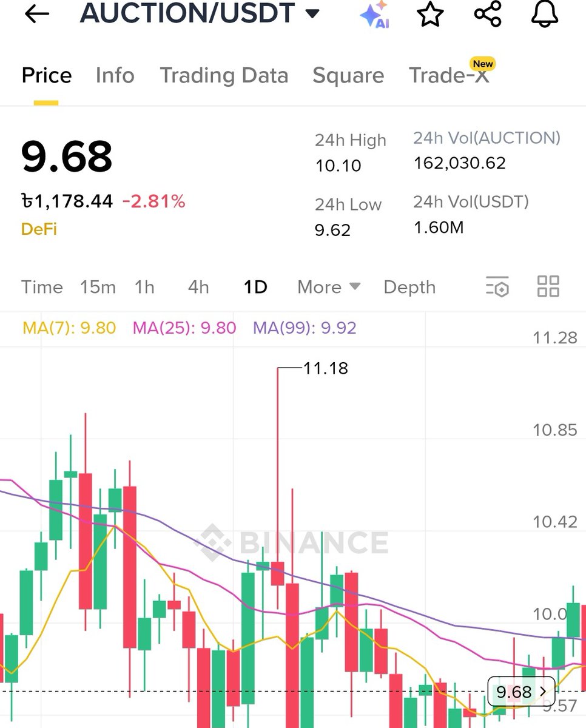Set a price alert with bell icon

(x=544, y=13)
